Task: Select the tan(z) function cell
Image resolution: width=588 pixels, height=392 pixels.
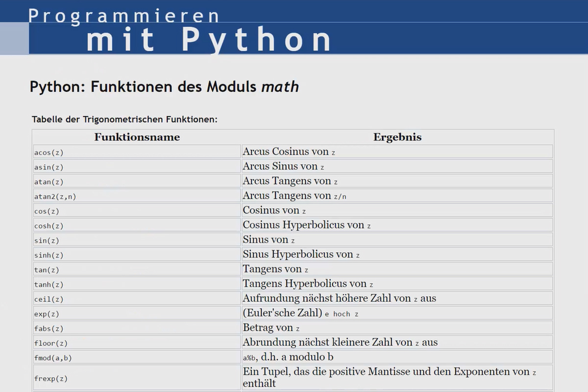Action: (137, 269)
